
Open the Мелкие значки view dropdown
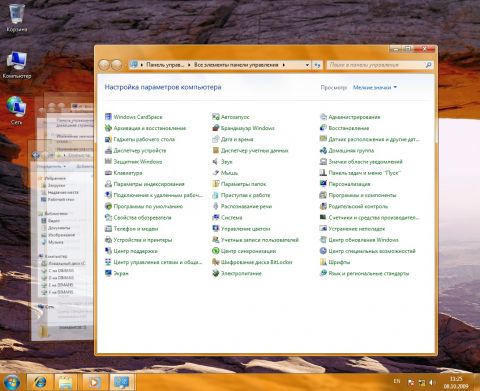375,87
